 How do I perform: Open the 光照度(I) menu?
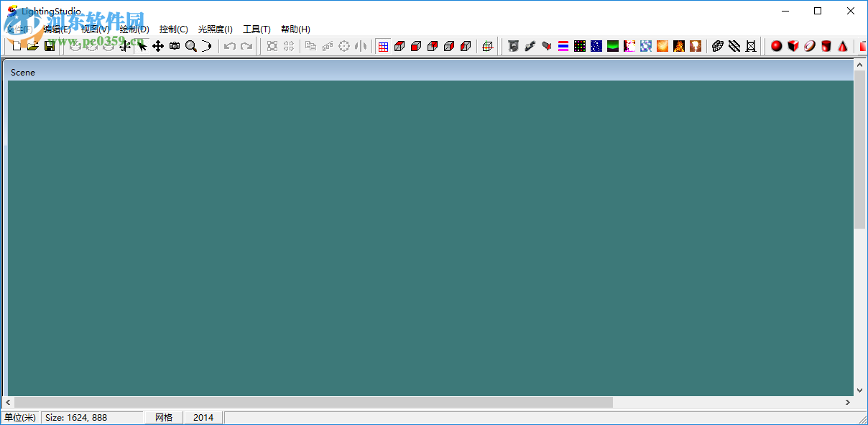[x=216, y=29]
